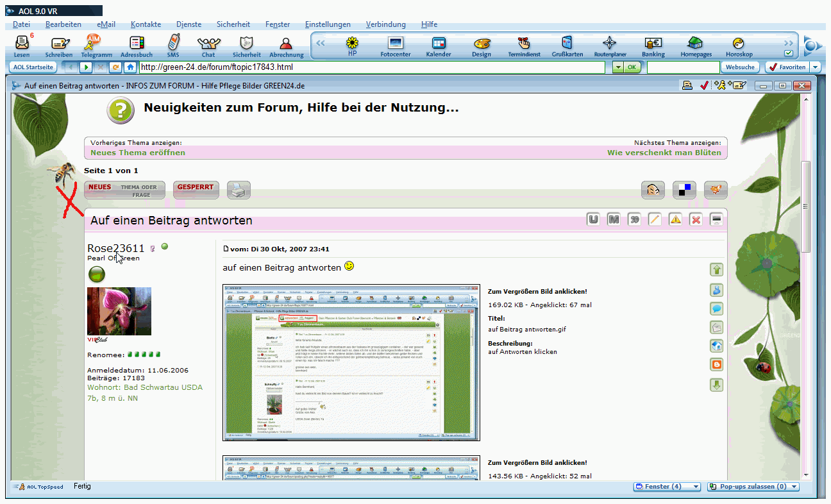This screenshot has height=504, width=831.
Task: Click the Websuche button
Action: tap(740, 67)
